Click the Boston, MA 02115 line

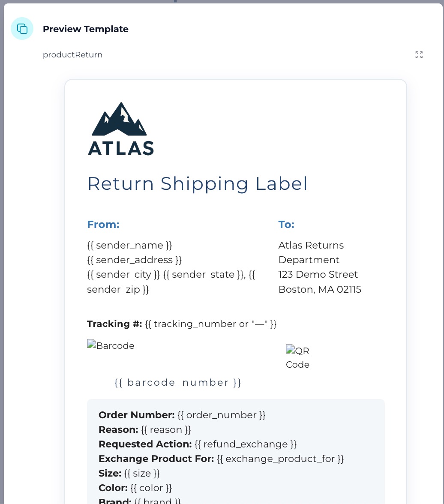pos(320,289)
